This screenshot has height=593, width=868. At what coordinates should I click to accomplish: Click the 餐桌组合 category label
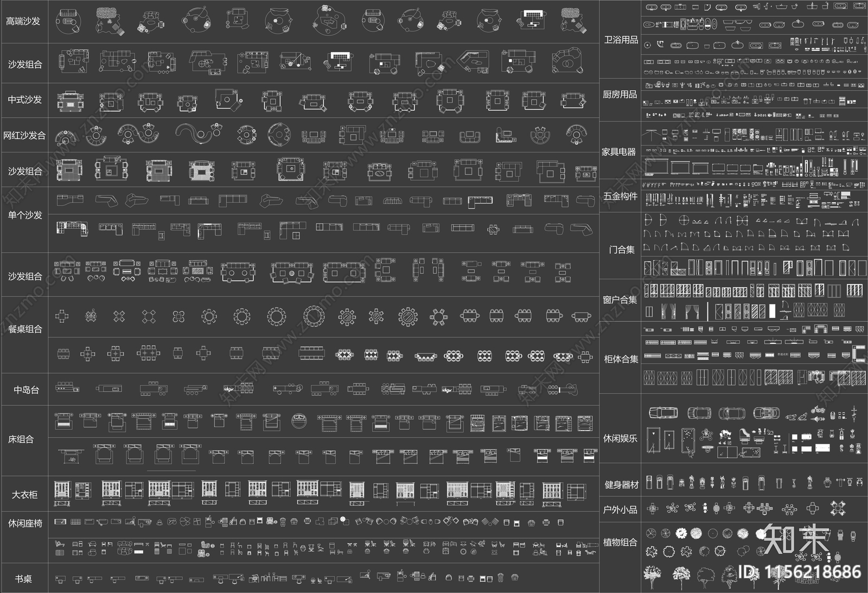pyautogui.click(x=24, y=329)
